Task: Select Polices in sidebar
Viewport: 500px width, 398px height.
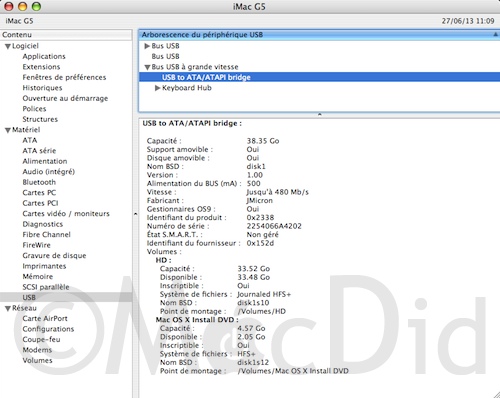Action: 34,109
